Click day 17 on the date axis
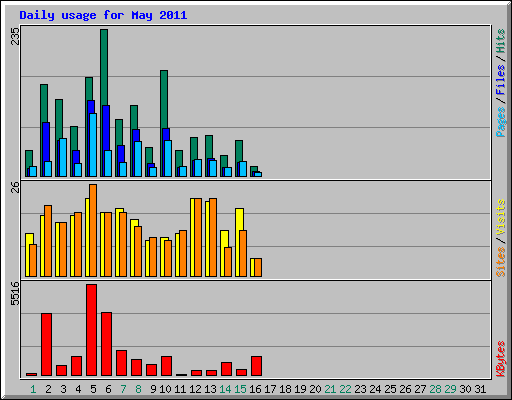The image size is (512, 400). (270, 389)
